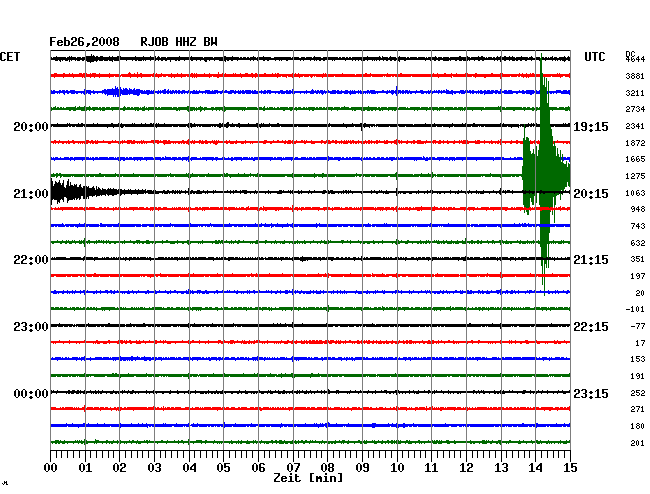
Task: Click the 23:15 UTC time label
Action: [591, 393]
